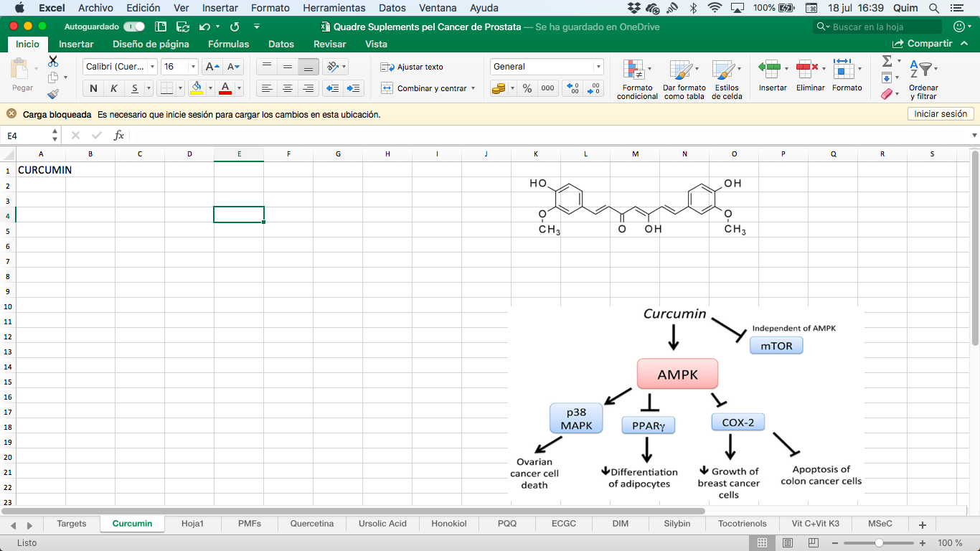The height and width of the screenshot is (551, 980).
Task: Click the zoom slider handle
Action: coord(879,543)
